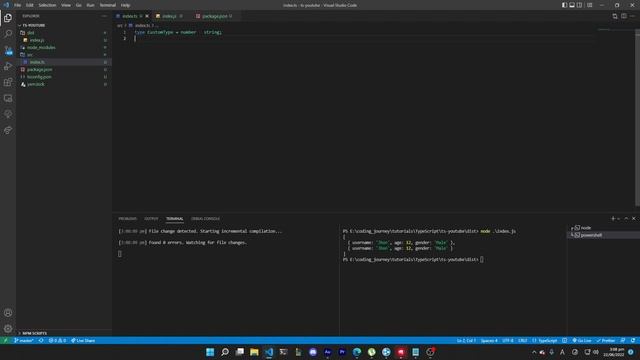The width and height of the screenshot is (640, 360).
Task: Open the Extensions view
Action: click(x=8, y=82)
